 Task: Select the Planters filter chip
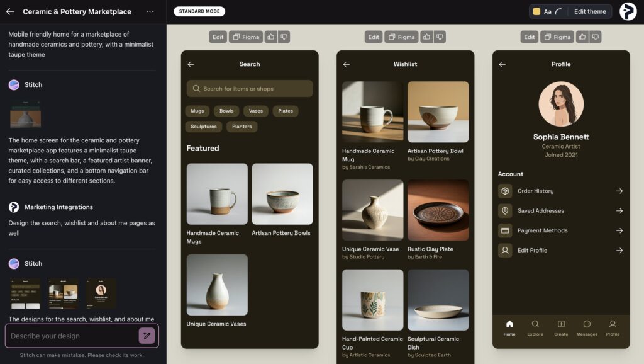coord(241,127)
